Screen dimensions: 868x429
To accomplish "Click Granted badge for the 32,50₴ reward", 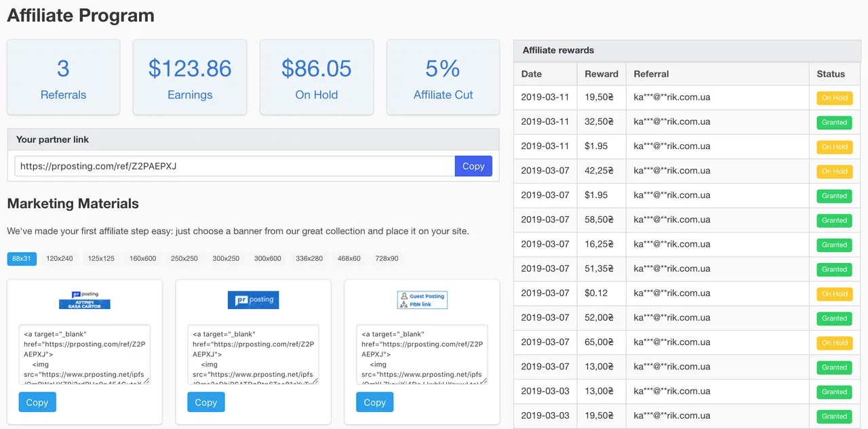I will (835, 122).
